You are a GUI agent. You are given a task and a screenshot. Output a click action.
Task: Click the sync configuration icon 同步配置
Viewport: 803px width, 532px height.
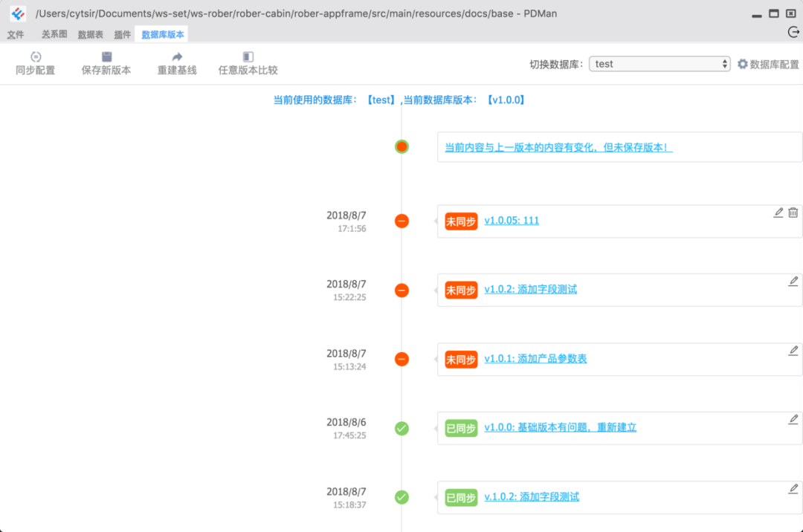click(36, 56)
